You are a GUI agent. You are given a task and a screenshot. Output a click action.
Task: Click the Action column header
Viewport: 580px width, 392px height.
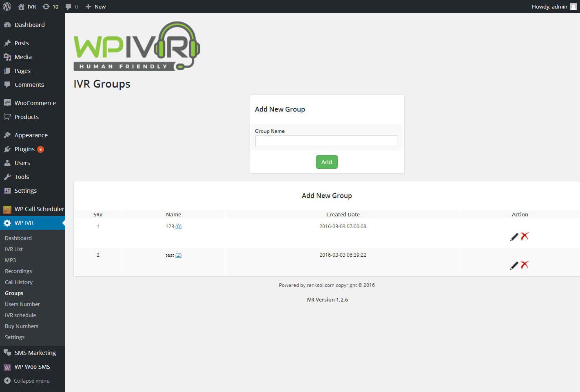(x=520, y=214)
